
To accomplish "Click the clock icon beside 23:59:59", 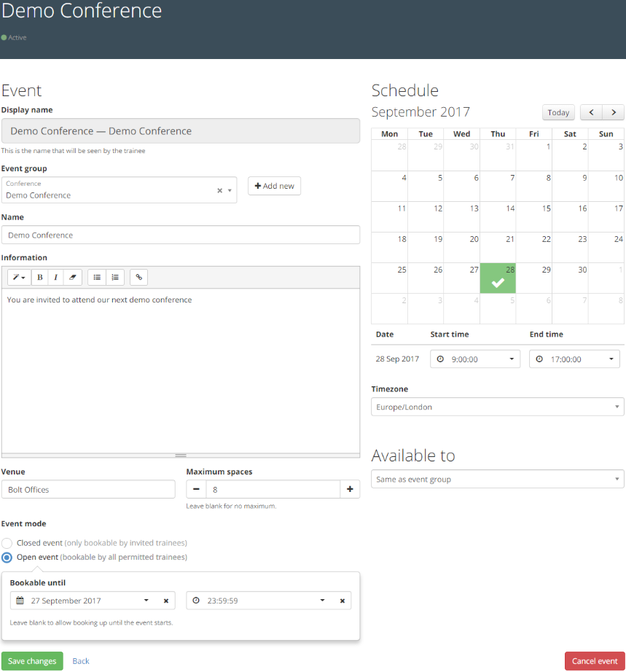I will click(196, 601).
